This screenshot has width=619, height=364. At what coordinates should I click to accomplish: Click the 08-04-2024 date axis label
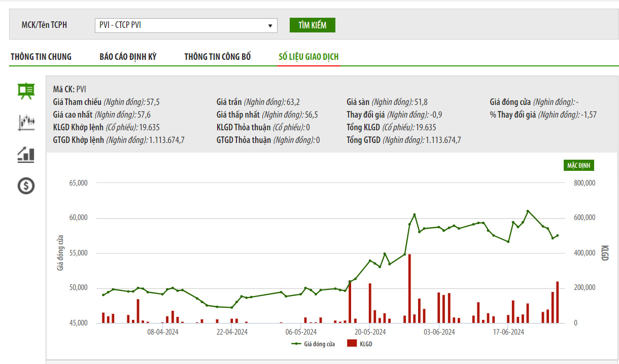(x=163, y=332)
